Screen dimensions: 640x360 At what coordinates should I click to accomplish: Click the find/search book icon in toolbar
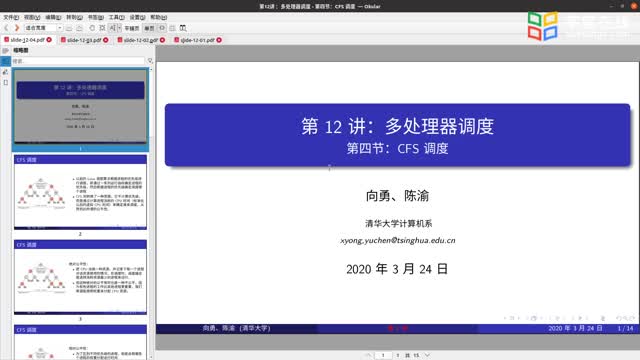(183, 28)
